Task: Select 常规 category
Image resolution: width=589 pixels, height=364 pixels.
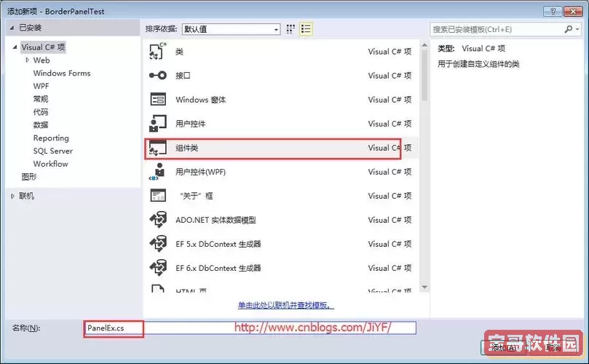Action: (41, 99)
